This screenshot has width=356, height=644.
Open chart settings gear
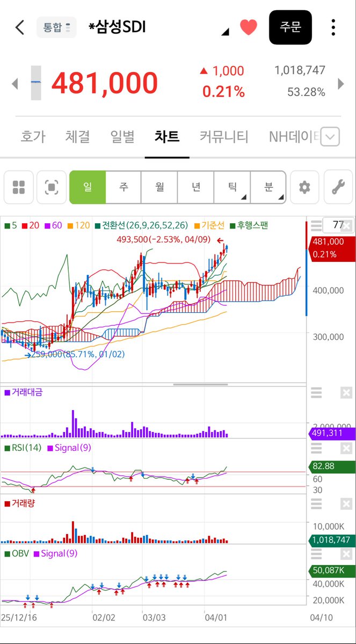click(x=304, y=187)
